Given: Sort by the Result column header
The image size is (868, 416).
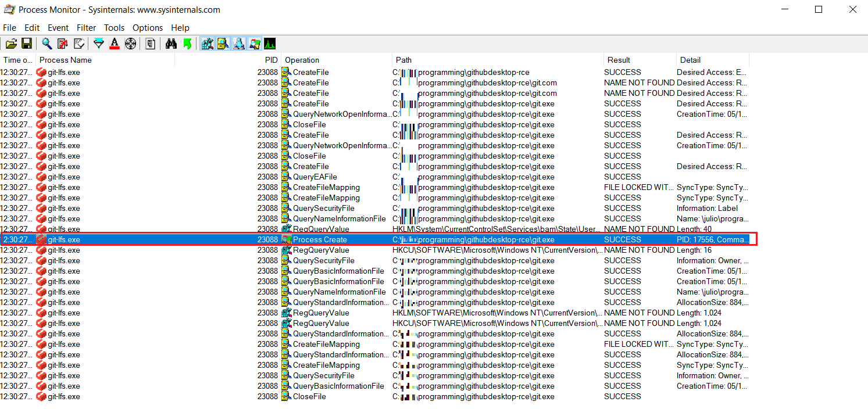Looking at the screenshot, I should coord(640,60).
